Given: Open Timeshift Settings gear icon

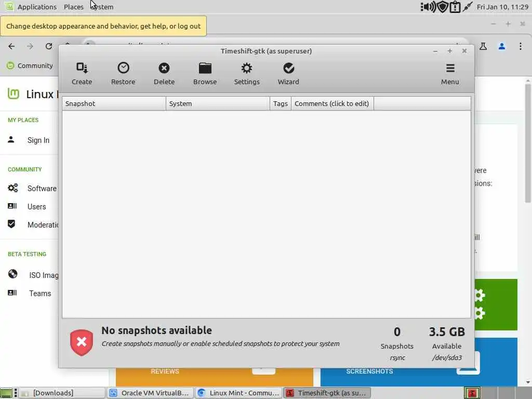Looking at the screenshot, I should click(247, 68).
